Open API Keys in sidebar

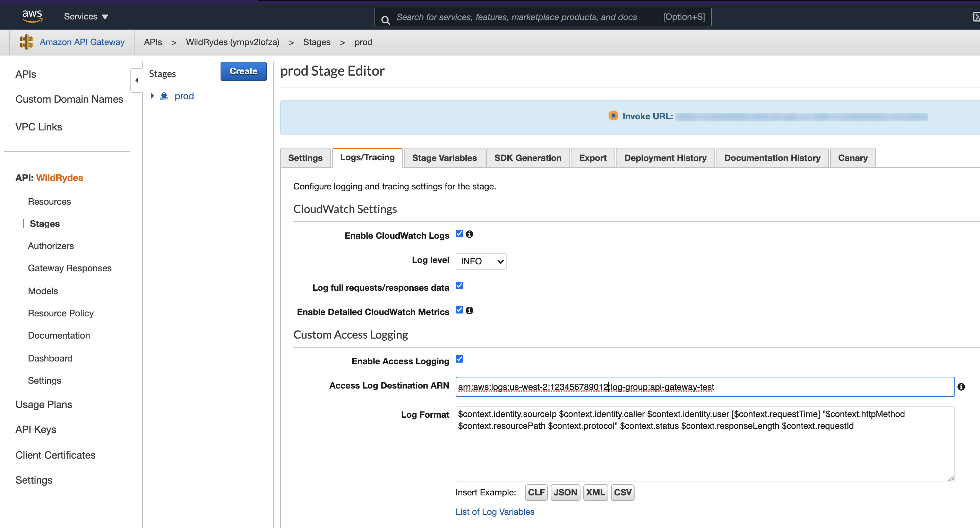pyautogui.click(x=36, y=429)
